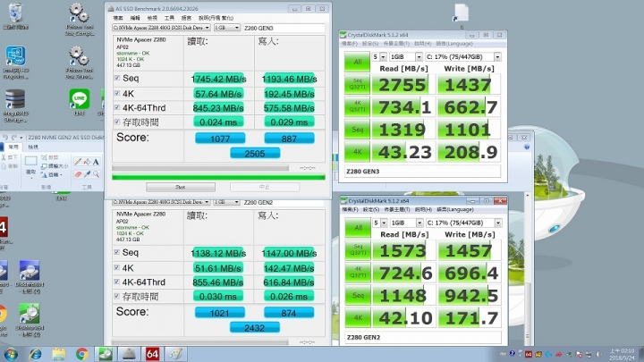Click Paint's Undo arrow in quick access toolbar

(x=5, y=138)
